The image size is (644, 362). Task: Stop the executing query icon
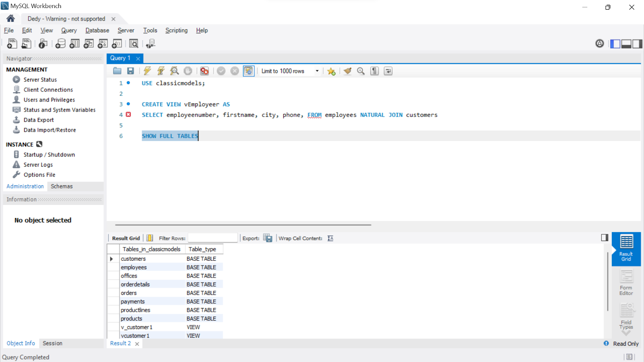188,71
